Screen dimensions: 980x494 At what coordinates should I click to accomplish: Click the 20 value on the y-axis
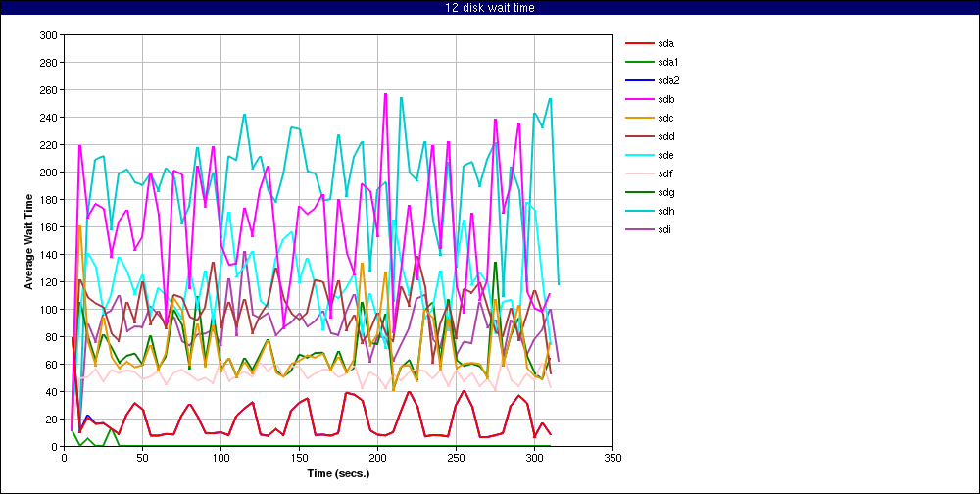click(x=51, y=419)
